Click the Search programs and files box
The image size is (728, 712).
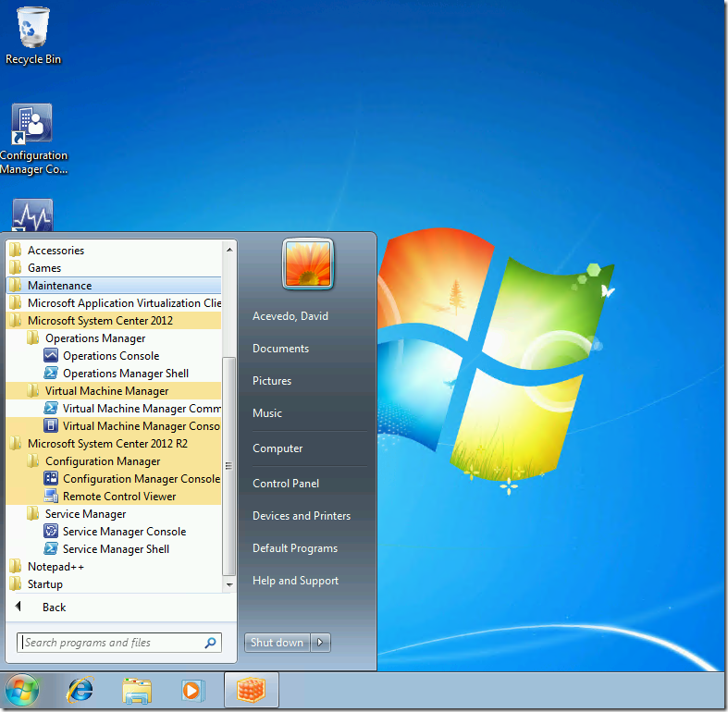pos(118,643)
